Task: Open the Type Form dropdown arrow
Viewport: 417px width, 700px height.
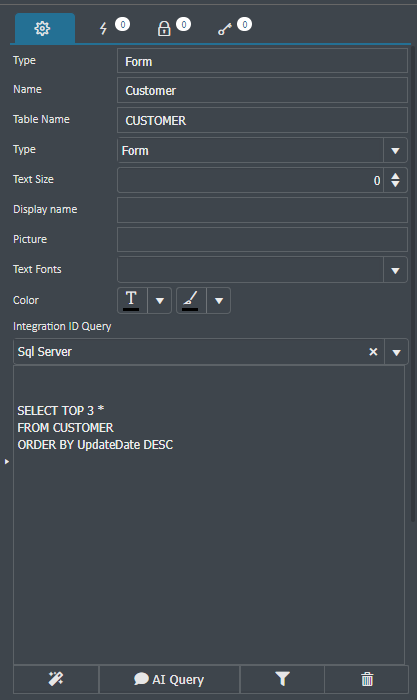Action: coord(395,151)
